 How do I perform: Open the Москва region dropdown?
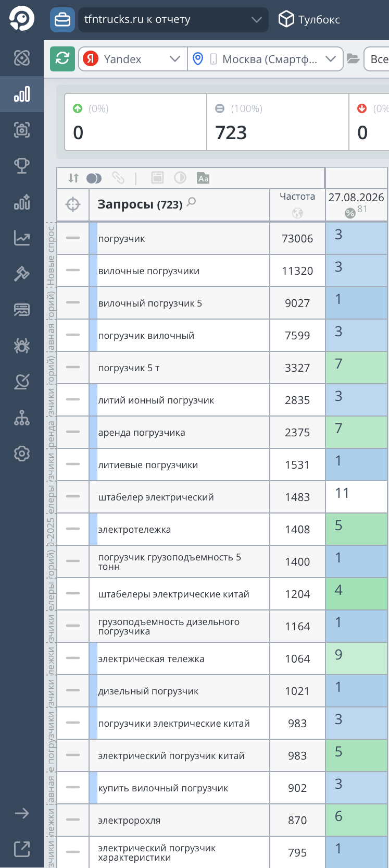[265, 59]
